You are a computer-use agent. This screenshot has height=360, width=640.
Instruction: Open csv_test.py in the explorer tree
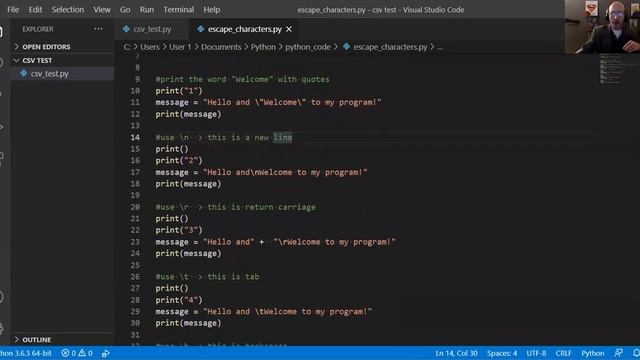pyautogui.click(x=49, y=73)
